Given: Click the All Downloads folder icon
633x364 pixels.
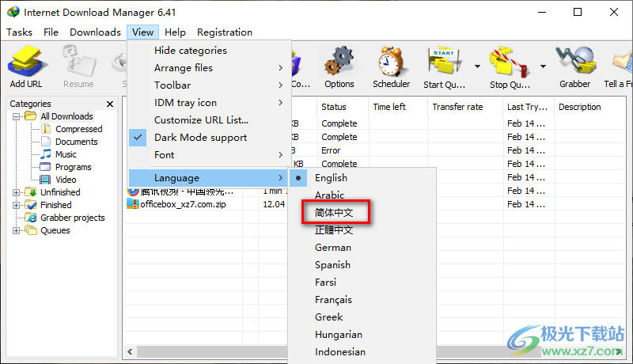Looking at the screenshot, I should 31,116.
